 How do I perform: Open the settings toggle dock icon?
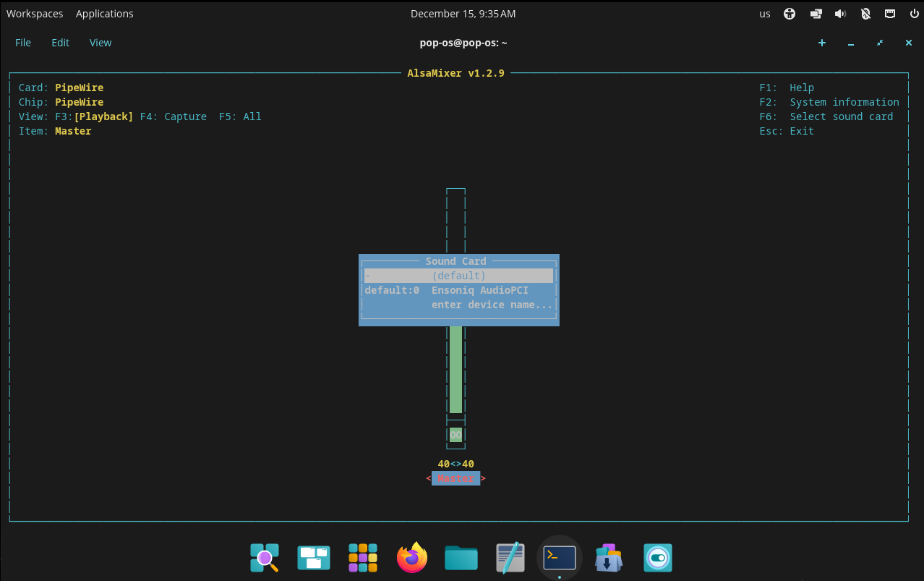coord(657,558)
